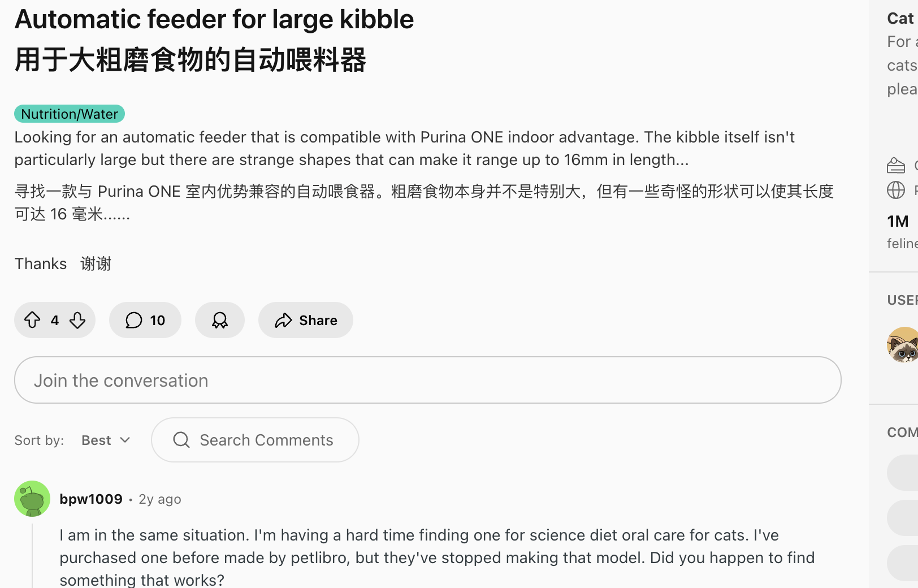Give an award to this post

tap(220, 320)
